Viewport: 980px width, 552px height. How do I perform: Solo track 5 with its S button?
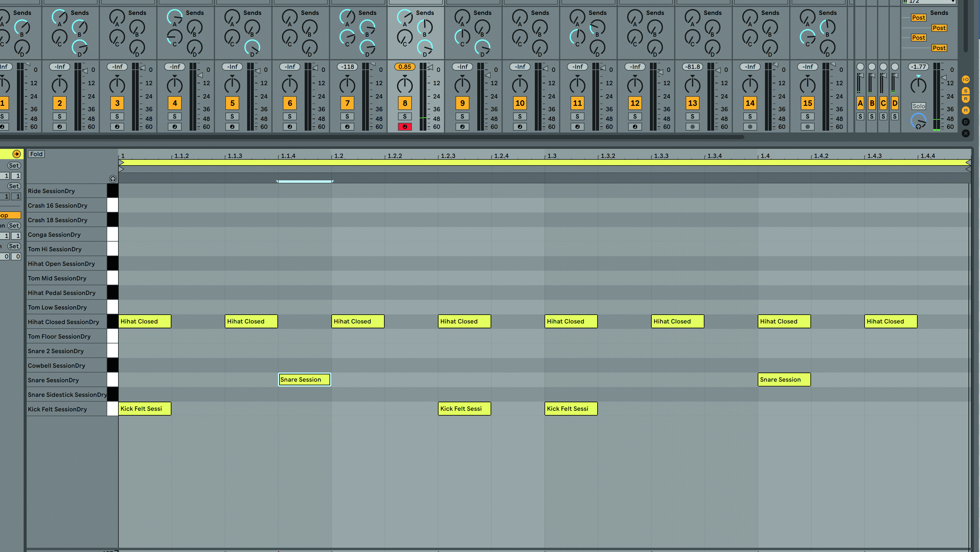[232, 116]
